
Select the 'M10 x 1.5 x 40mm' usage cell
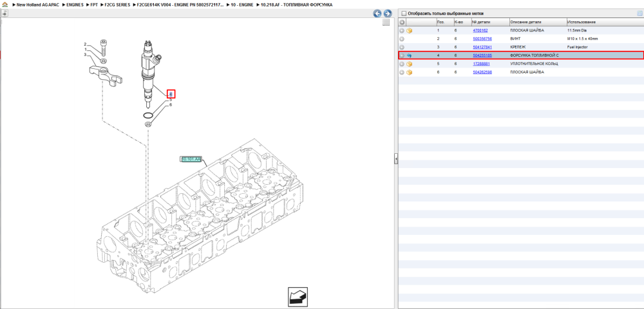coord(582,39)
